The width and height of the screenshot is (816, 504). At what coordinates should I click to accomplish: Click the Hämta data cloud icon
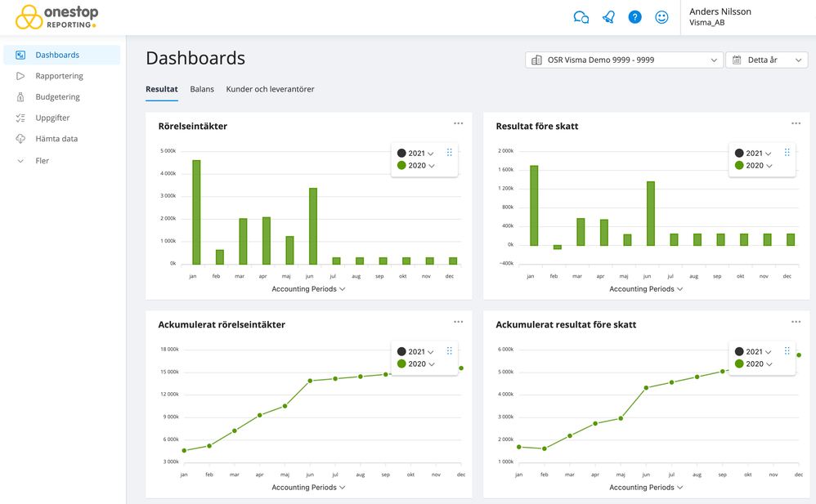point(20,139)
